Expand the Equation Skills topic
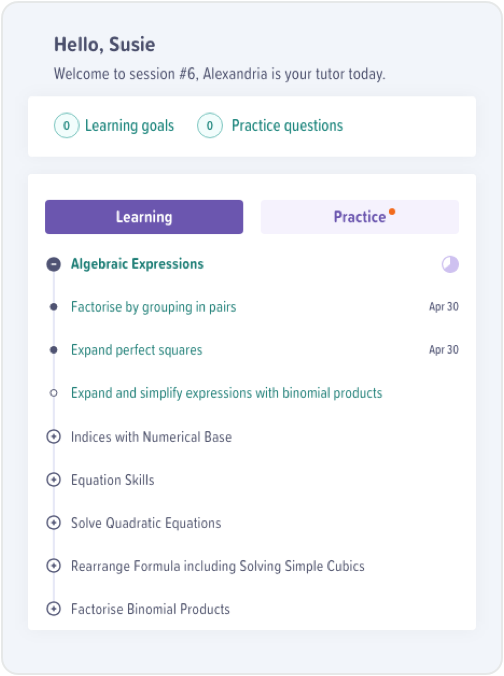Screen dimensions: 504x676 53,480
